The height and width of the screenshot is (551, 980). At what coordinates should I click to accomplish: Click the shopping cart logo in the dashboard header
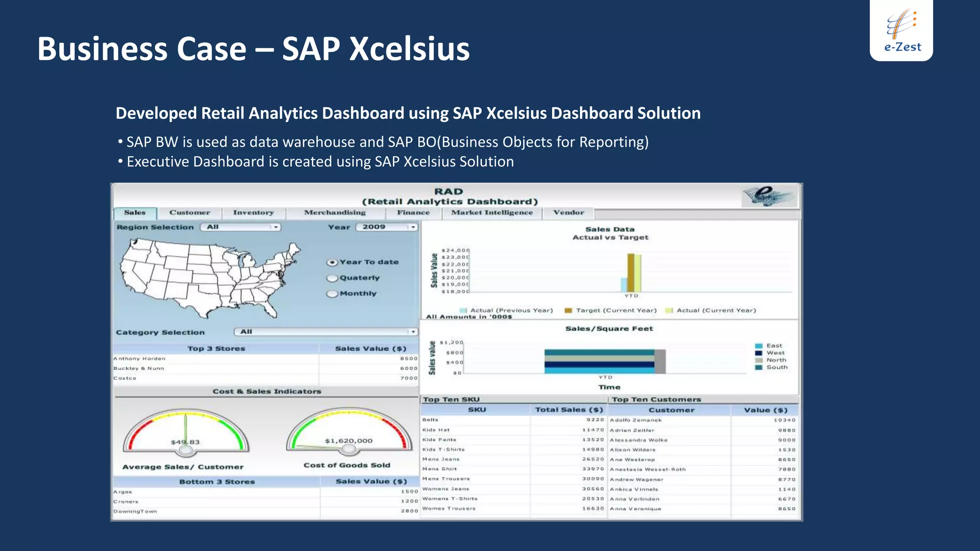769,196
